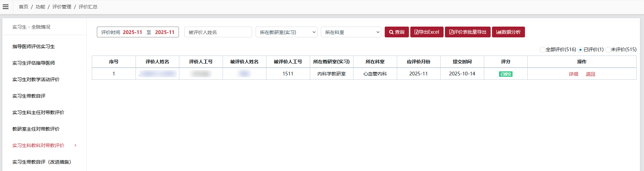Click cell 1511 in the table
The image size is (644, 171).
click(288, 74)
